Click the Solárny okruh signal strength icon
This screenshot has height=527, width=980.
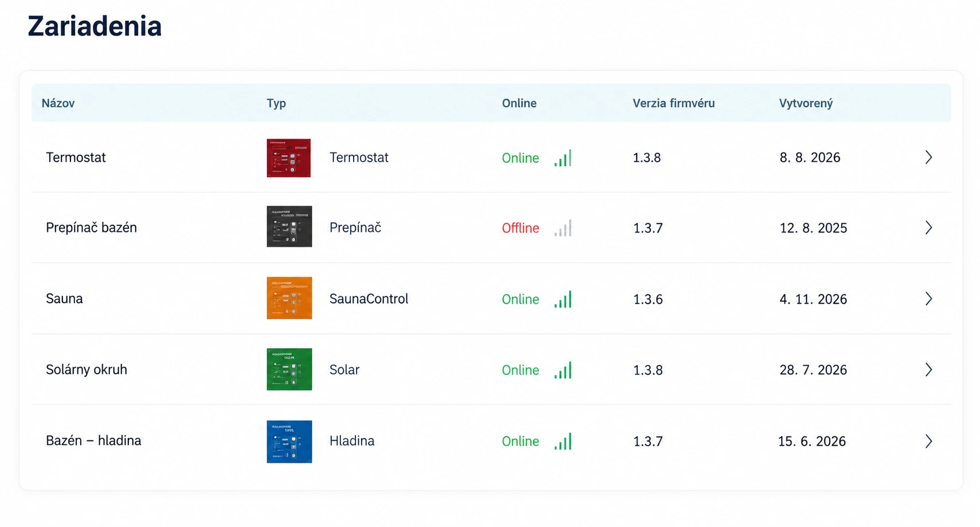[563, 370]
